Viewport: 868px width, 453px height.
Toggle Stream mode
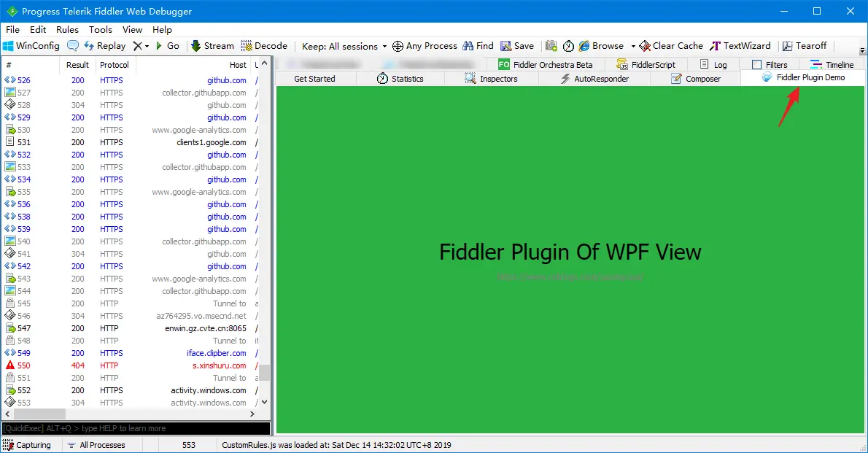tap(212, 46)
